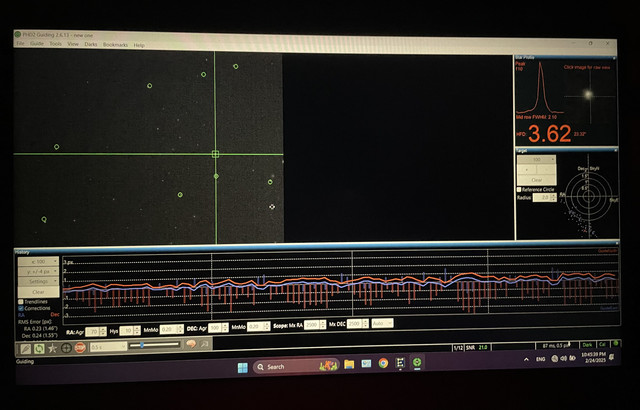
Task: Open the History x: 100 scale dropdown
Action: 38,262
